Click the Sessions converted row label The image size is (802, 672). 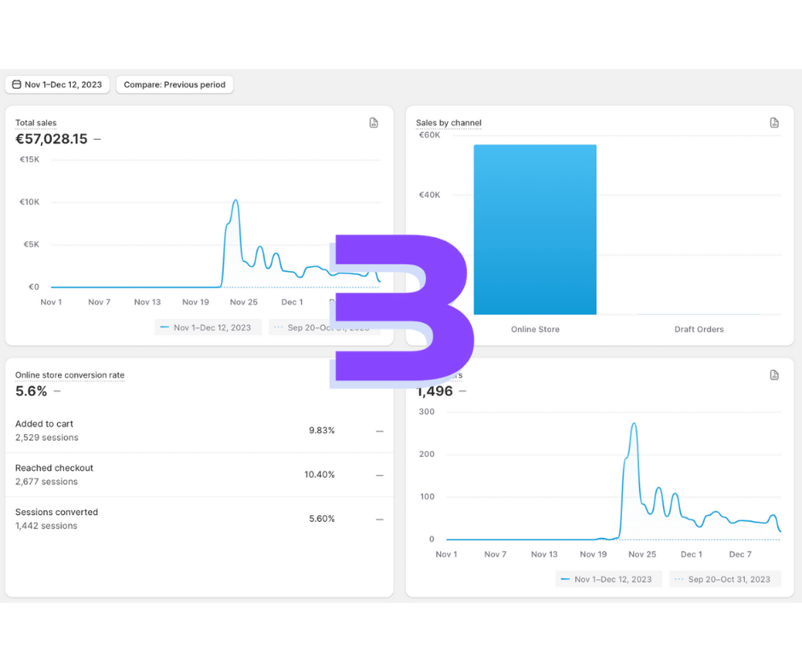coord(56,512)
